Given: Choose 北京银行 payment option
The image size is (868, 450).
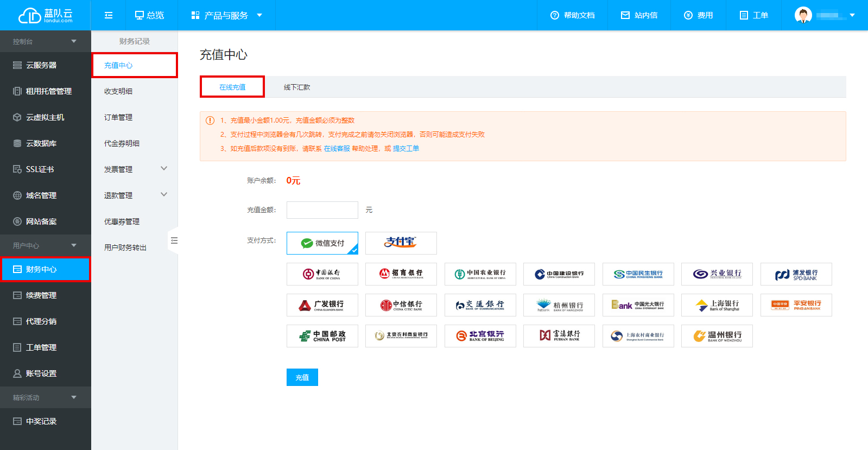Looking at the screenshot, I should tap(480, 336).
